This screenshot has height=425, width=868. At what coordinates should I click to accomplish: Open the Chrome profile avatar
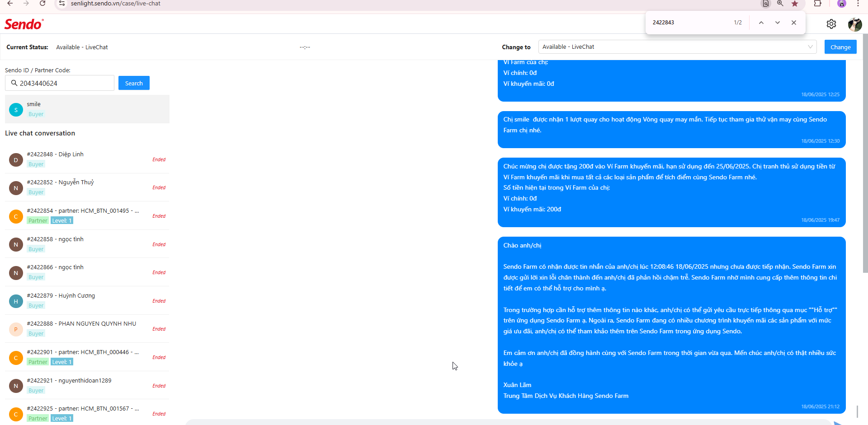841,4
